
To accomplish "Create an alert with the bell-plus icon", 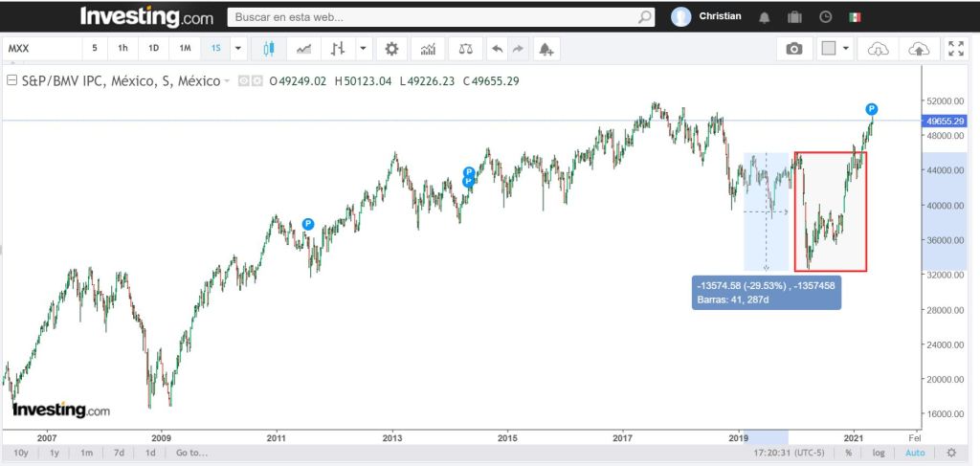I will 546,48.
